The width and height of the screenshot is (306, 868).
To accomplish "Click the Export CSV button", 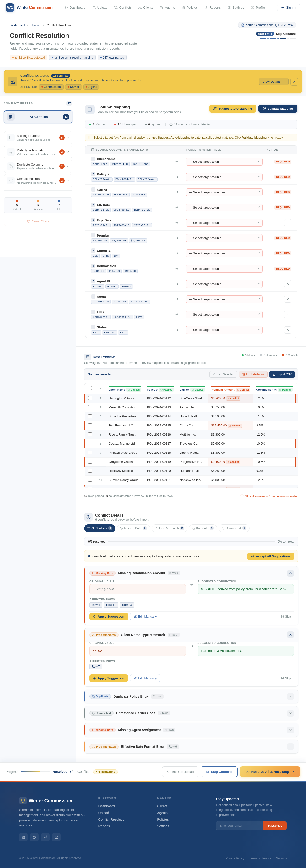I will click(282, 374).
